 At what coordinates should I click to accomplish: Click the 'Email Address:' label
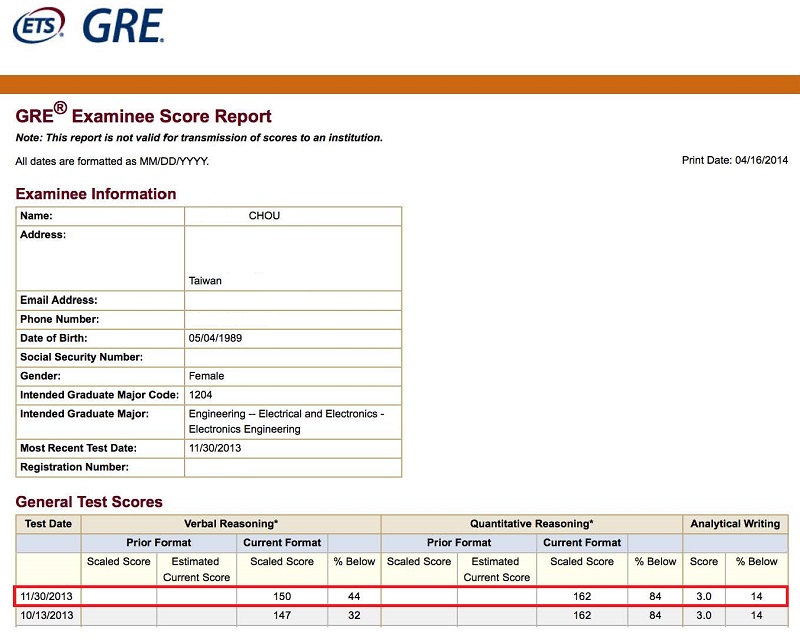click(x=59, y=300)
